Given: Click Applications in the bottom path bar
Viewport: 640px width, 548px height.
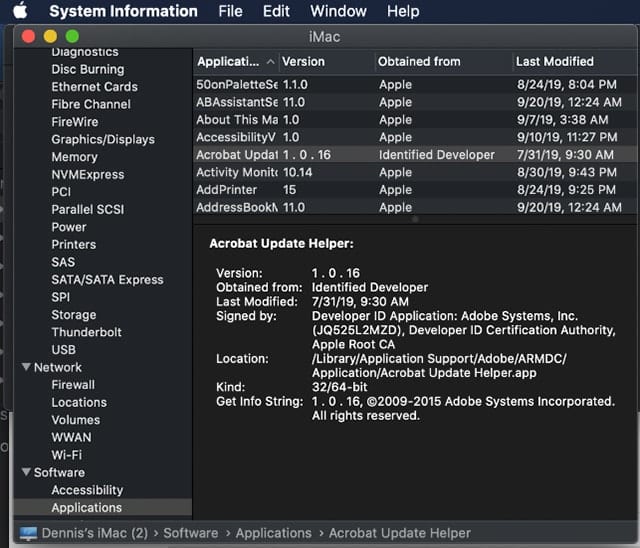Looking at the screenshot, I should [x=273, y=533].
